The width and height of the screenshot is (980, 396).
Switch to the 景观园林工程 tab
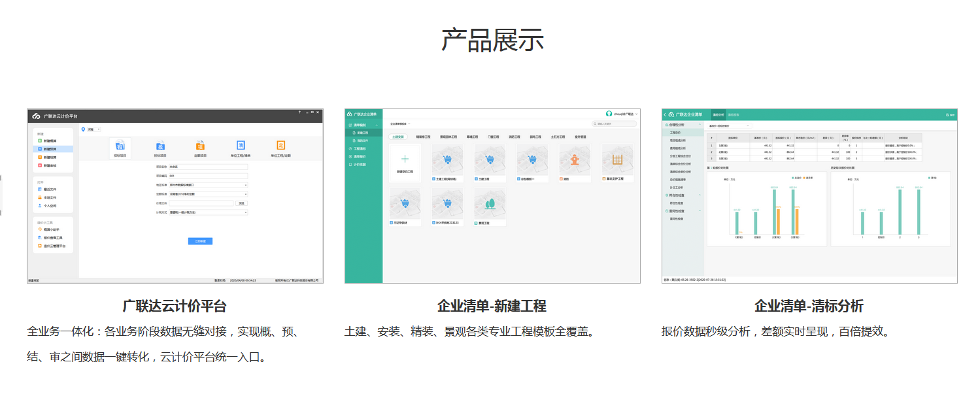pyautogui.click(x=449, y=137)
